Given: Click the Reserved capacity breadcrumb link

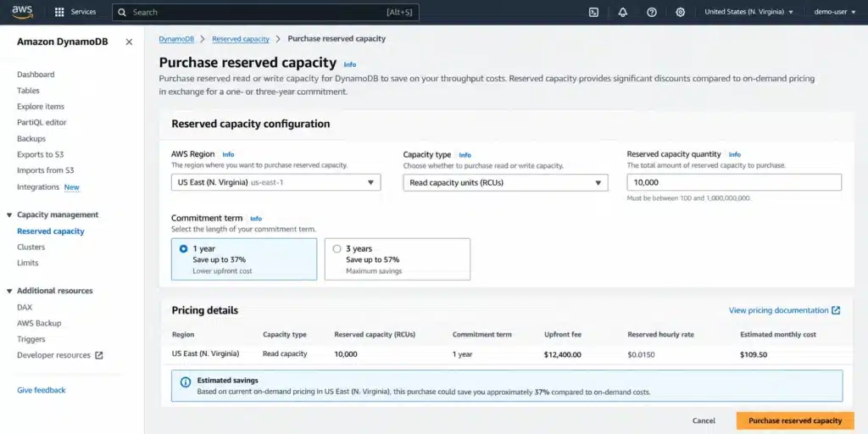Looking at the screenshot, I should [241, 39].
